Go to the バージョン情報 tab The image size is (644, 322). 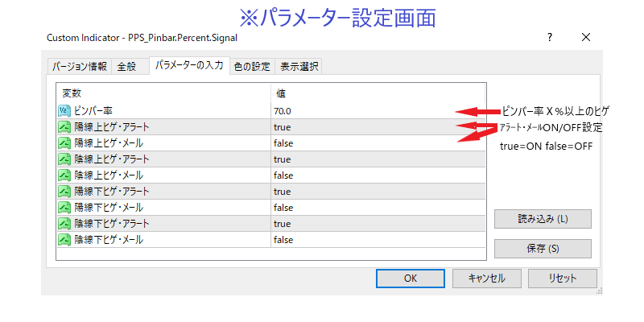80,66
